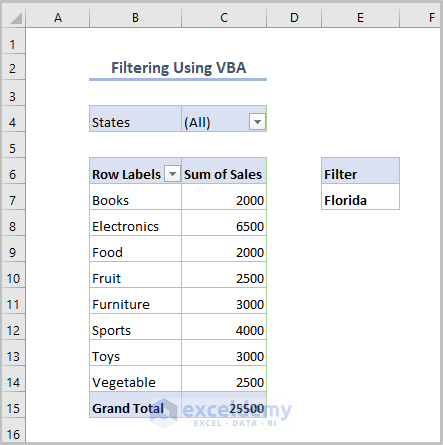Select column E header
Screen dimensions: 443x445
point(360,17)
